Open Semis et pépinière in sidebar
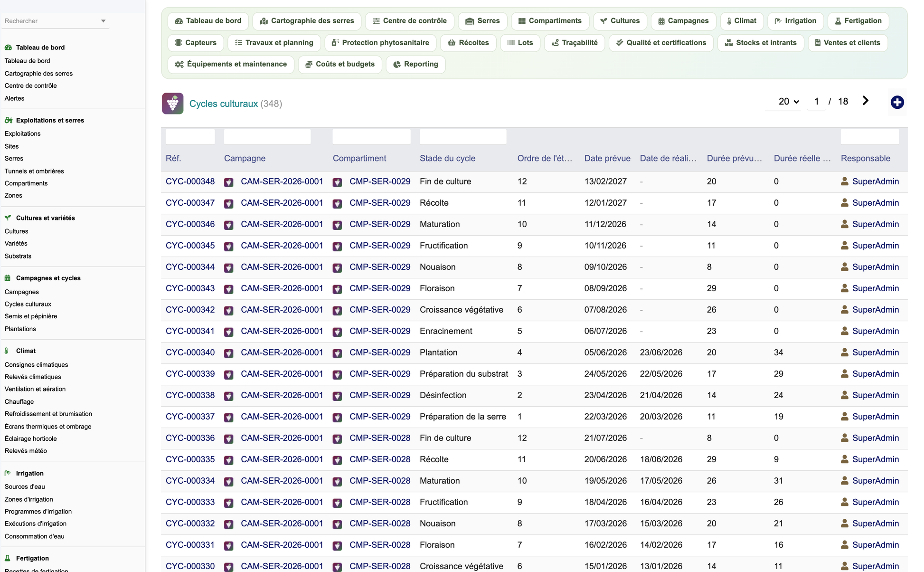Screen dimensions: 924x572 click(x=31, y=316)
